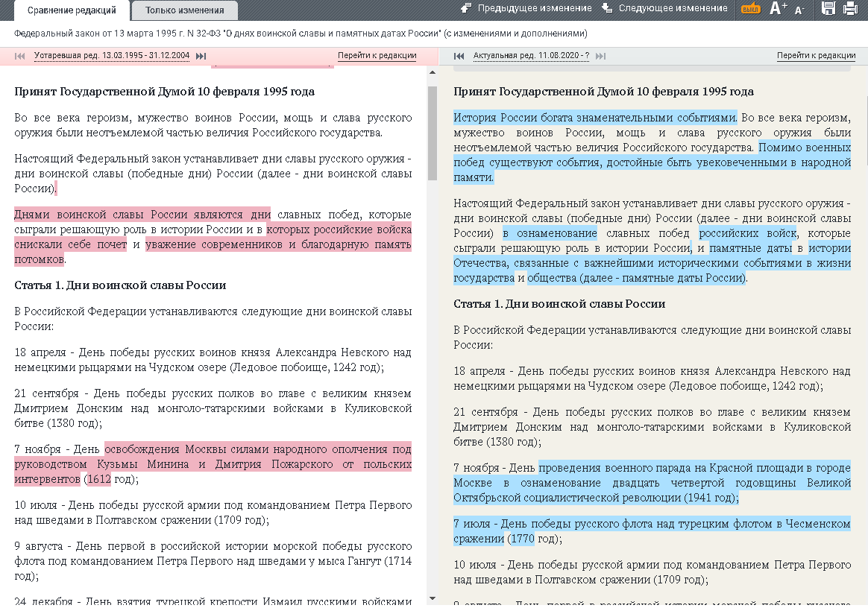Open the Устаревшая ред. 13.03.1995 - 31.12.2004 edition selector
Viewport: 868px width, 608px height.
point(112,55)
